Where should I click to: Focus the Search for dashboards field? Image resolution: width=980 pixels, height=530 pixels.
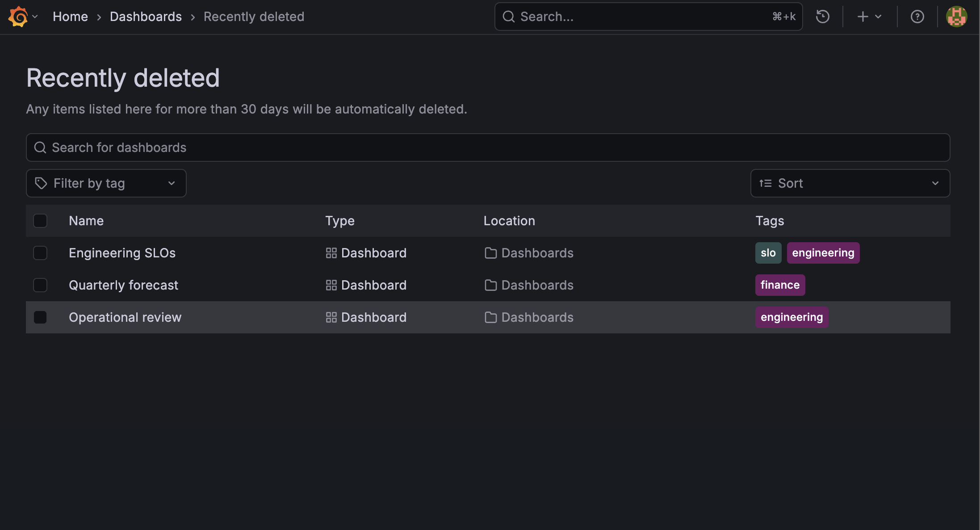488,147
